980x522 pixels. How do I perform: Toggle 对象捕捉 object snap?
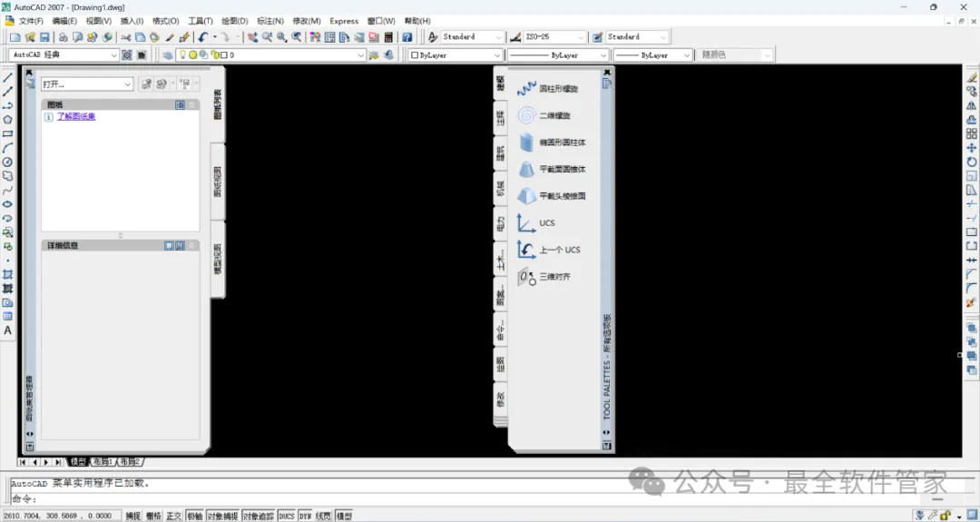click(x=222, y=517)
